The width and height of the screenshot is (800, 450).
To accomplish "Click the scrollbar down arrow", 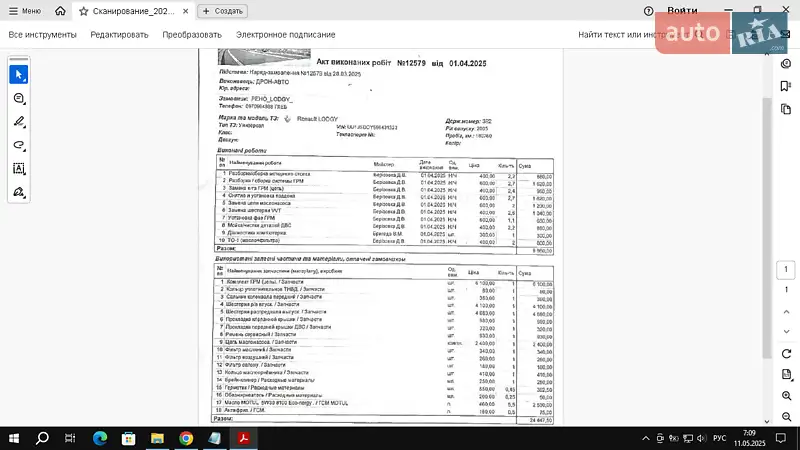I will [x=767, y=421].
